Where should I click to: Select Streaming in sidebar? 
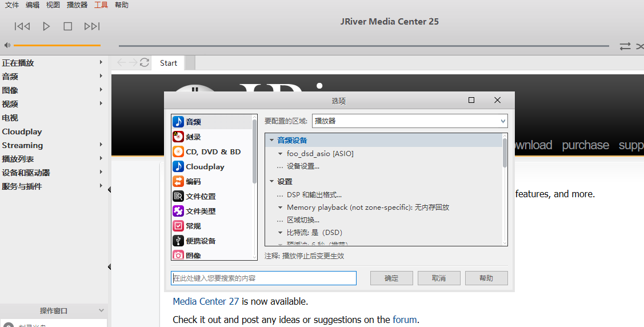click(x=22, y=145)
